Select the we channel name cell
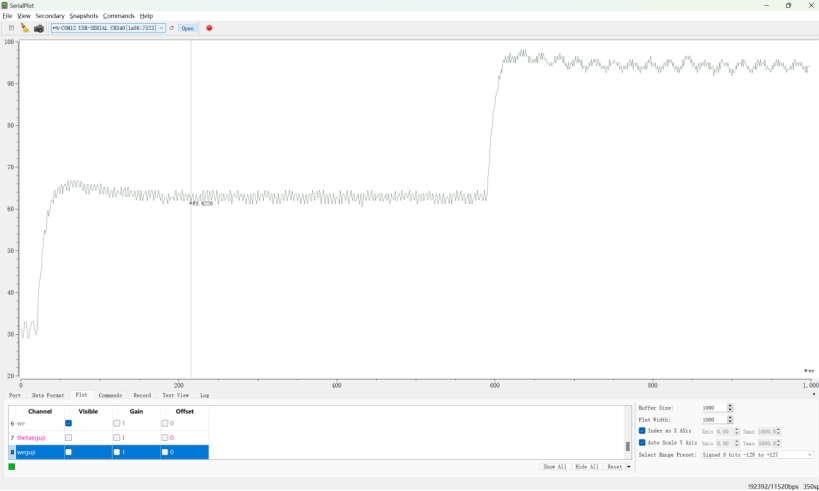This screenshot has height=491, width=819. (40, 423)
